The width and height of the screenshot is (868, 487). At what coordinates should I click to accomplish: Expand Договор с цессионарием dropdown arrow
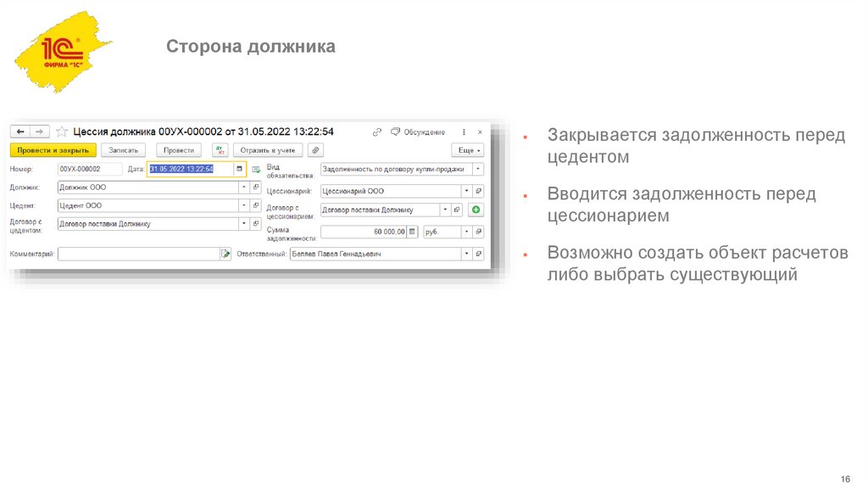445,210
